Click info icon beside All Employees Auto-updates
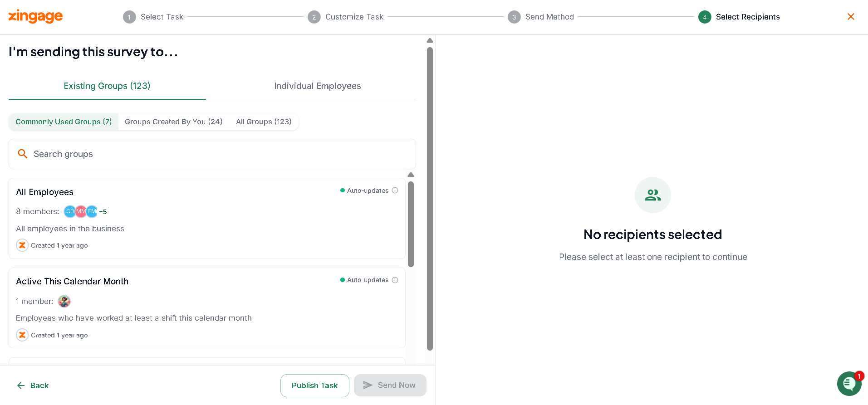 pyautogui.click(x=395, y=190)
